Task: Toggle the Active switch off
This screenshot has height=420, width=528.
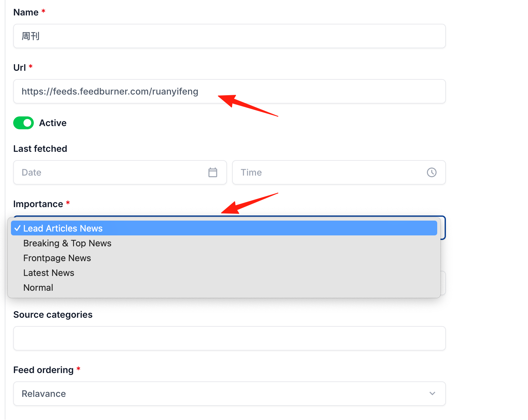Action: point(24,123)
